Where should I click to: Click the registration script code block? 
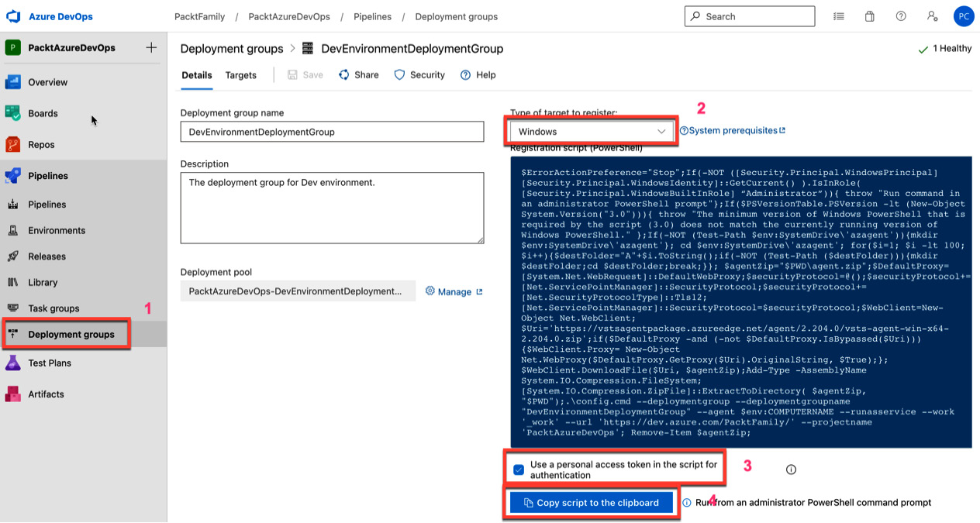(x=741, y=302)
